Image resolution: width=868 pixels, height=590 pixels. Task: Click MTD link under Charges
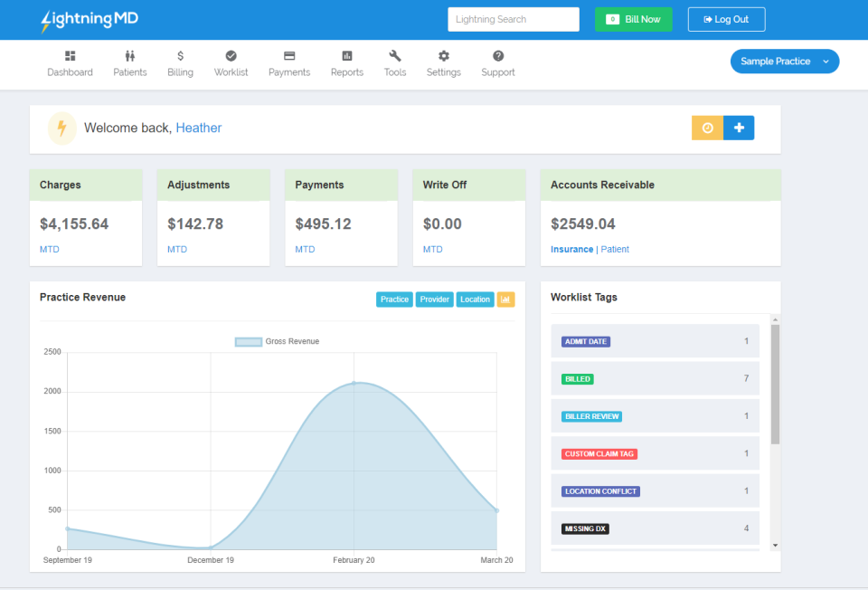pyautogui.click(x=49, y=249)
